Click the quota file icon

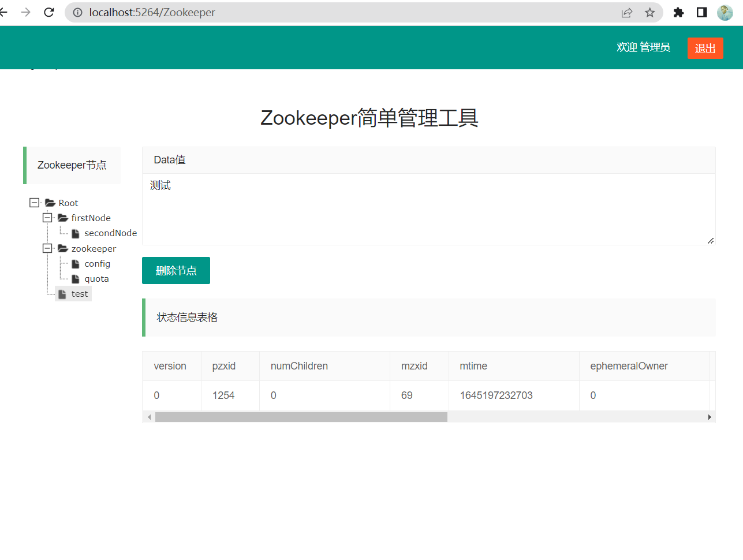tap(76, 279)
